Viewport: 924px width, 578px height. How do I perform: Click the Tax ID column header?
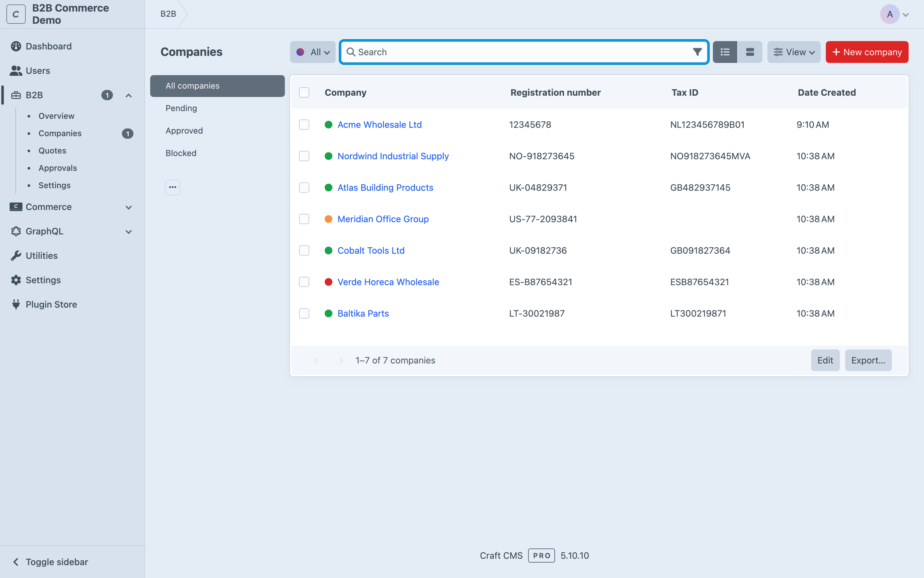[x=685, y=92]
